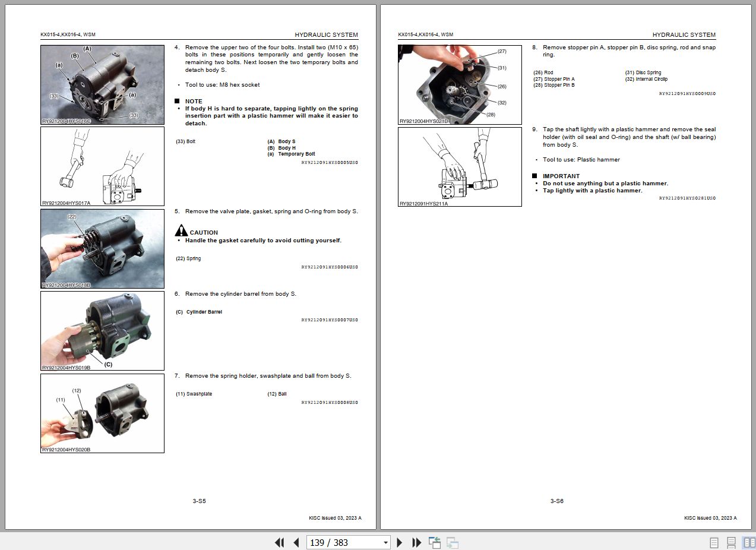Click "Tool to use: M8 hex socket"

[x=222, y=85]
